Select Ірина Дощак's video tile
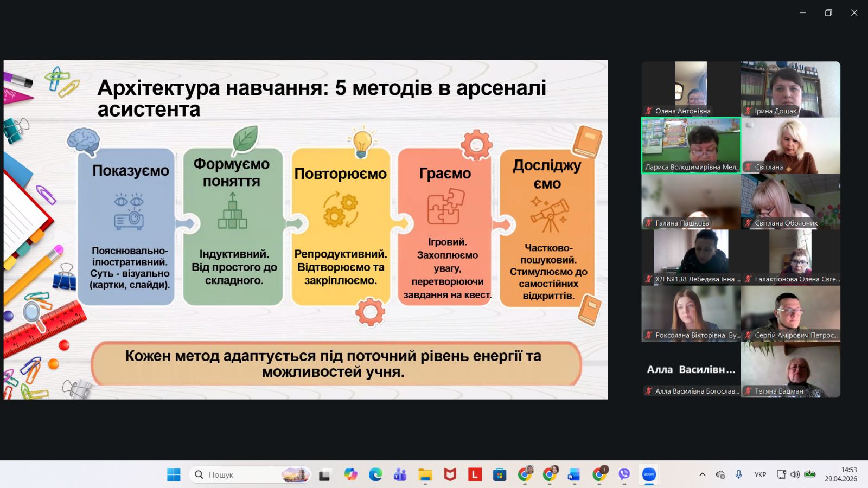Viewport: 868px width, 488px height. tap(790, 89)
